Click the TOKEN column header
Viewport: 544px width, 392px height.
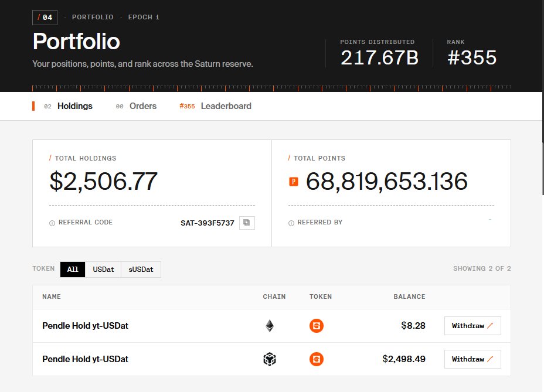tap(321, 296)
